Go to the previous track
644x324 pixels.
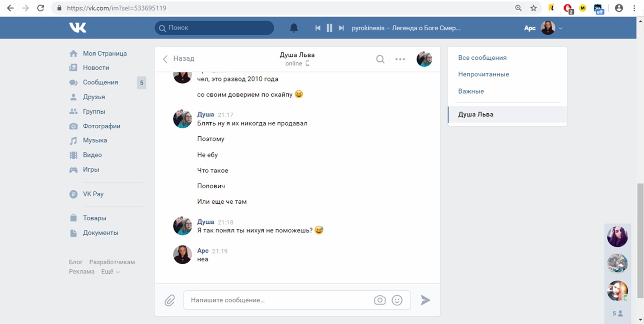pos(317,28)
